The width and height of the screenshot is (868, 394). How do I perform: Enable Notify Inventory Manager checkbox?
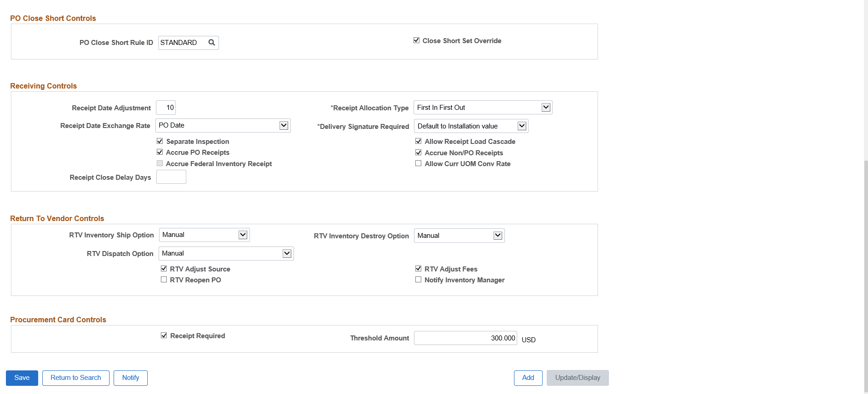(x=418, y=280)
